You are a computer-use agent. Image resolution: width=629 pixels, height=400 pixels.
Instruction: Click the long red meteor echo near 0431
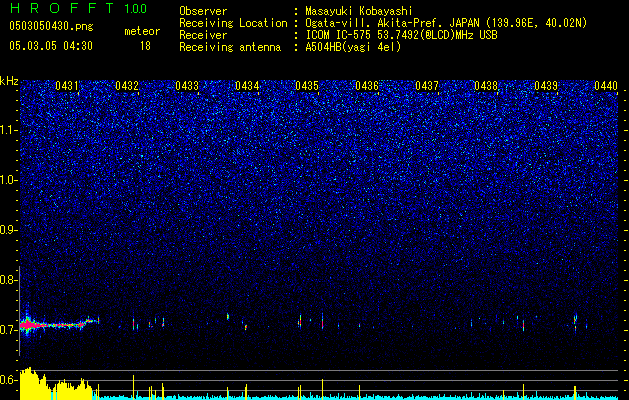click(58, 323)
